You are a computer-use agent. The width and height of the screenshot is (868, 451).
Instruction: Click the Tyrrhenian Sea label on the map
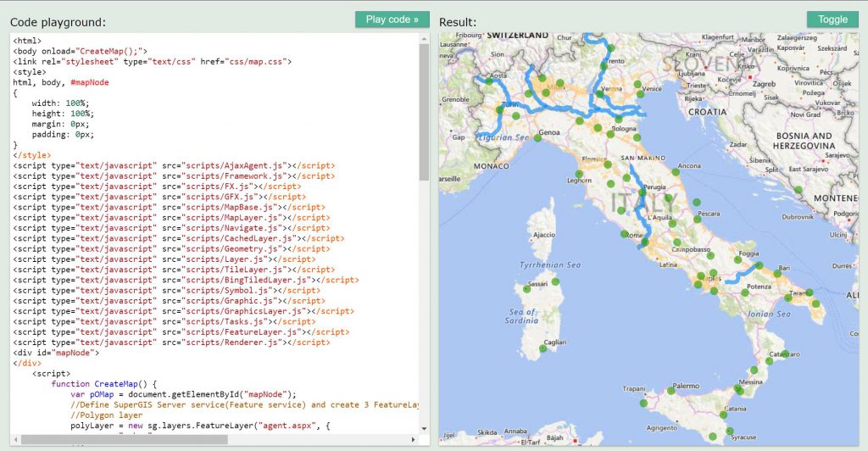coord(549,265)
